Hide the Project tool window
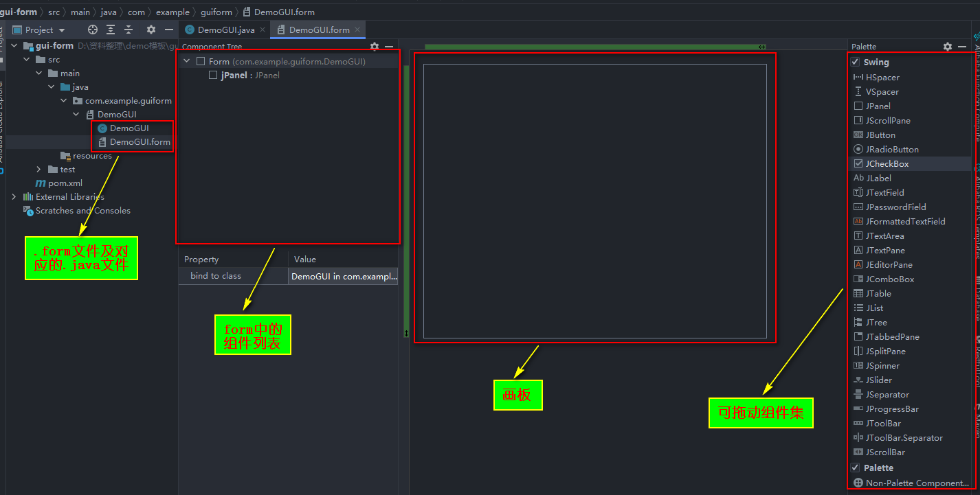980x495 pixels. tap(169, 30)
